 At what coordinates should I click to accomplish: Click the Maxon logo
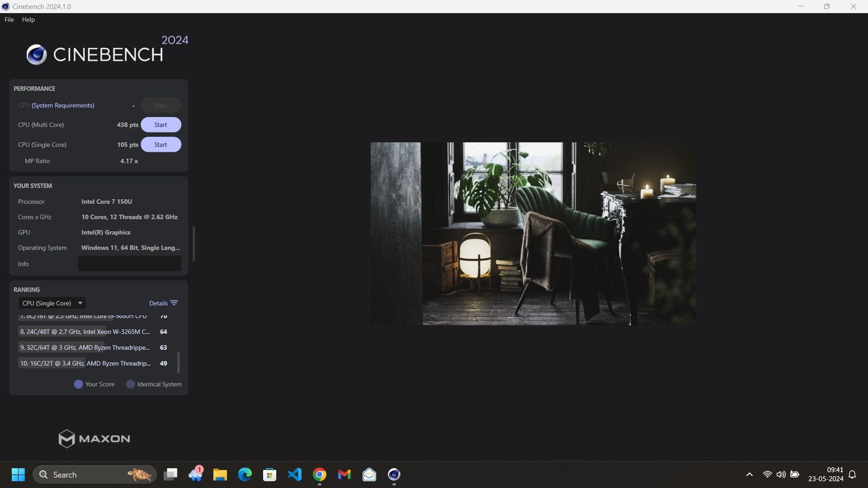[x=94, y=438]
